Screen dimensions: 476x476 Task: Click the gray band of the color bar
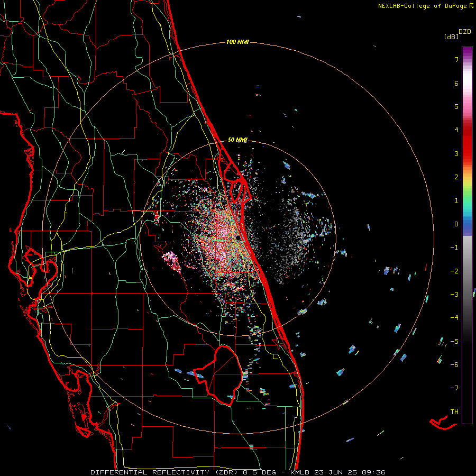(x=467, y=267)
